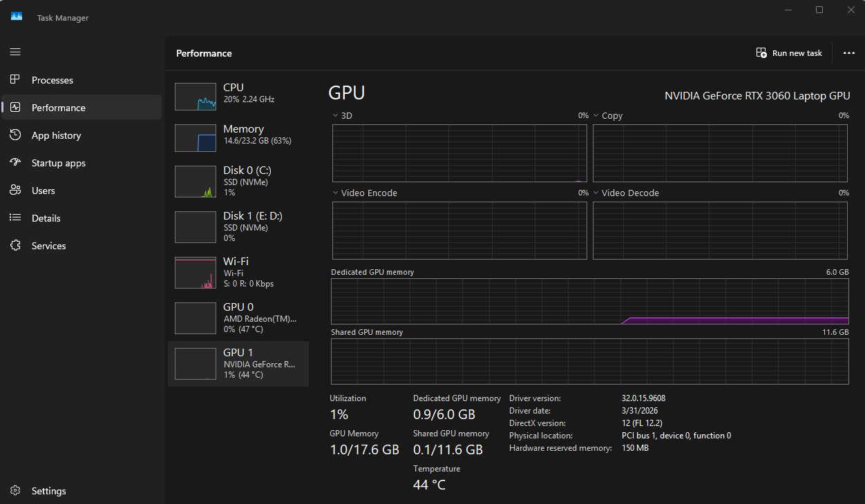Click the Processes sidebar icon
This screenshot has height=504, width=865.
tap(15, 80)
